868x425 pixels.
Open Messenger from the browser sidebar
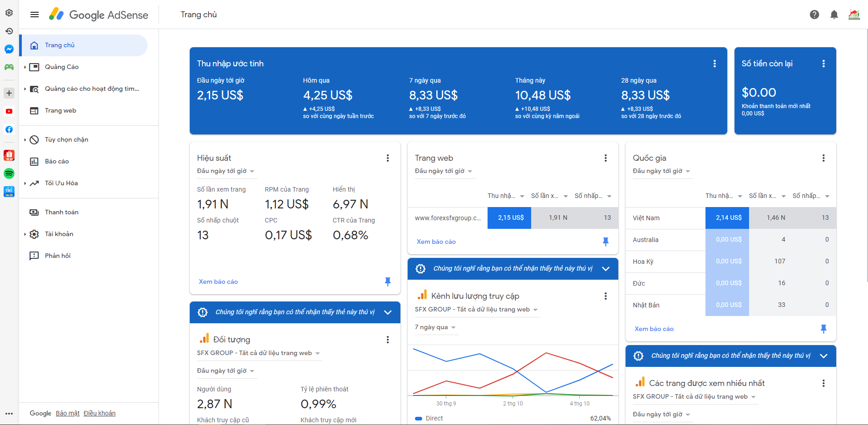(x=9, y=49)
